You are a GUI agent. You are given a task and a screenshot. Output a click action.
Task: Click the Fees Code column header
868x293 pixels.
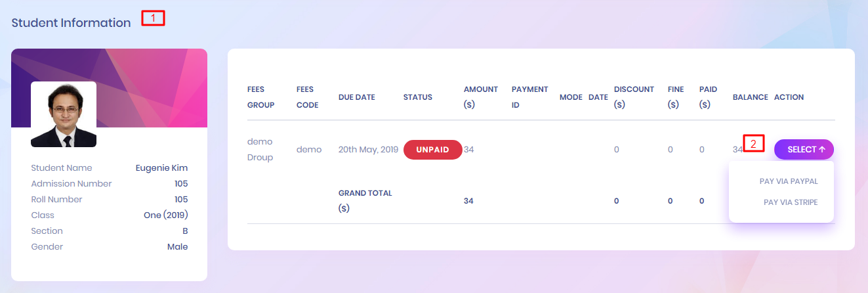[x=307, y=97]
